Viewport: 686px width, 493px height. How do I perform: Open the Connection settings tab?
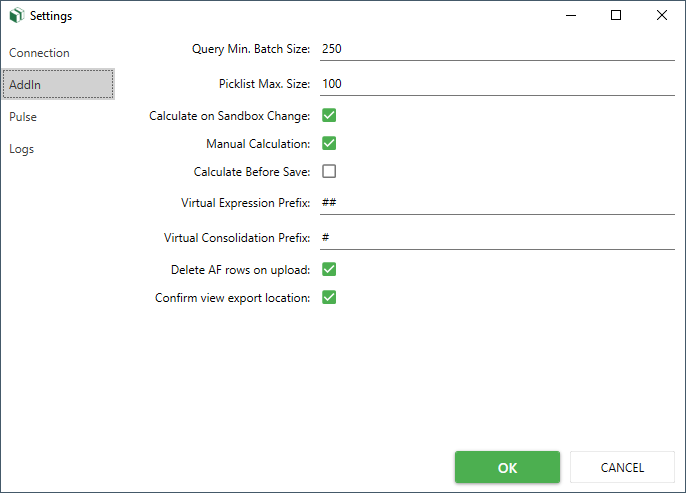pyautogui.click(x=40, y=53)
